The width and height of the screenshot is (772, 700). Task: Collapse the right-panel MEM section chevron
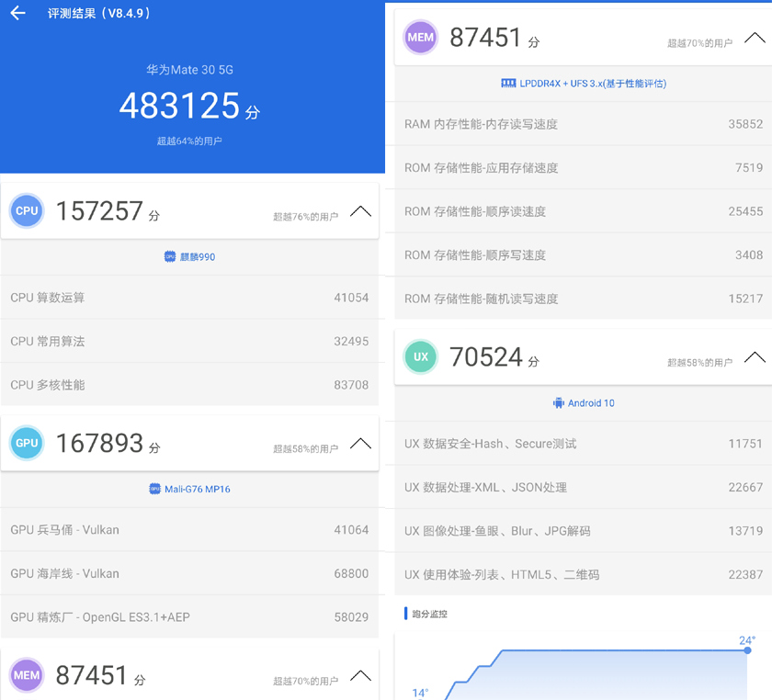755,38
